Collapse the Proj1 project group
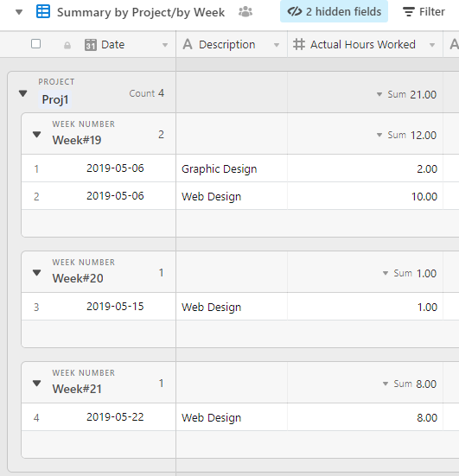 point(22,93)
